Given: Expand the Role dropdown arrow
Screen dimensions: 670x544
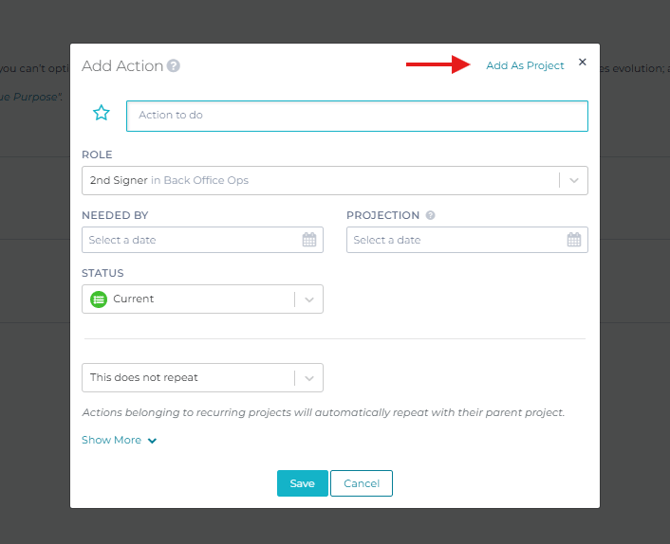Looking at the screenshot, I should pyautogui.click(x=574, y=180).
